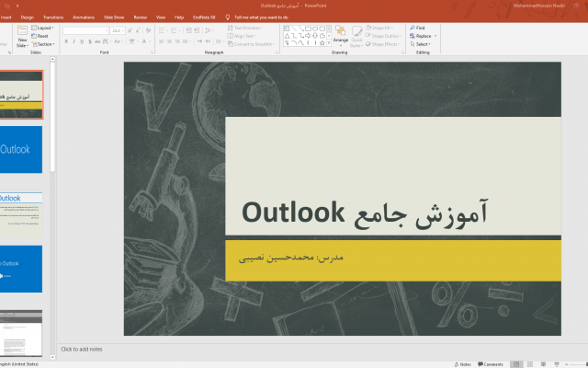The width and height of the screenshot is (588, 368).
Task: Click the Find magnifier icon
Action: (x=413, y=28)
